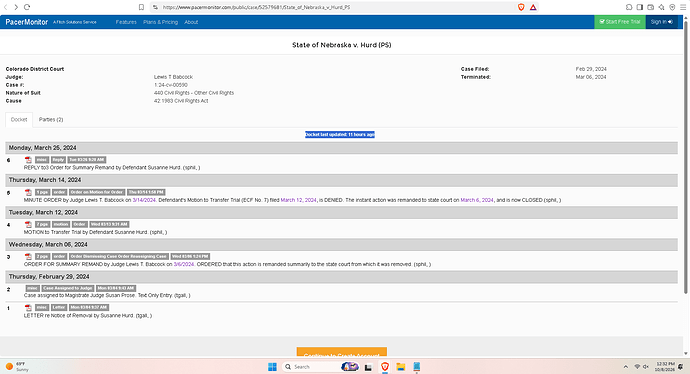Image resolution: width=690 pixels, height=374 pixels.
Task: Open Features in the navigation bar
Action: click(126, 22)
